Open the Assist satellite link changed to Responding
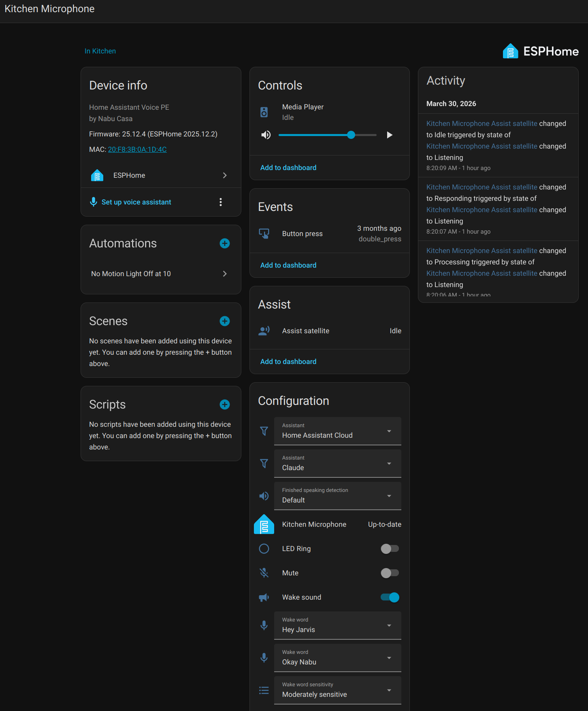The height and width of the screenshot is (711, 588). (482, 187)
